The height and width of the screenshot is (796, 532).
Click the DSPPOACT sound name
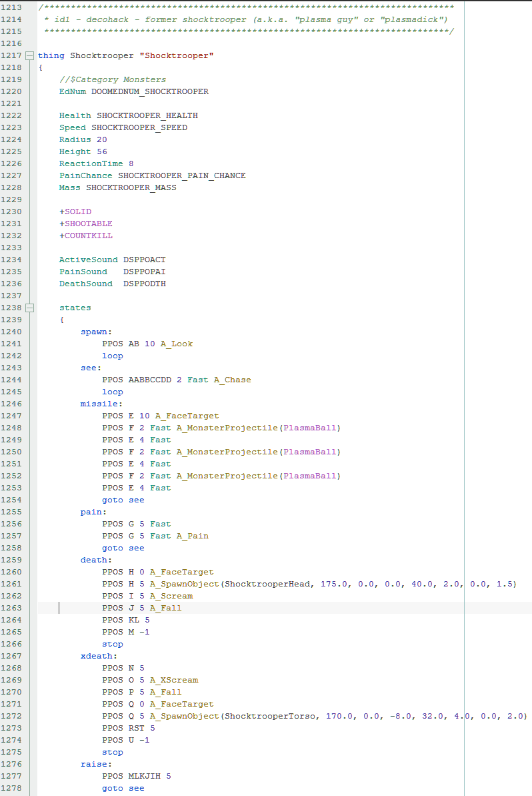pos(145,260)
